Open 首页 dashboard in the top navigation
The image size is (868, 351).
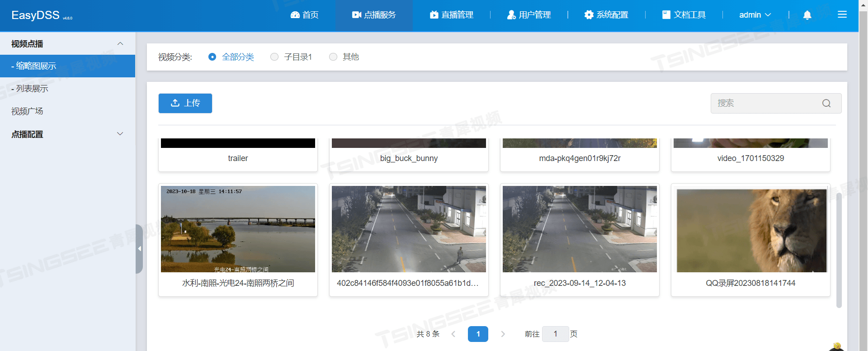pos(304,15)
